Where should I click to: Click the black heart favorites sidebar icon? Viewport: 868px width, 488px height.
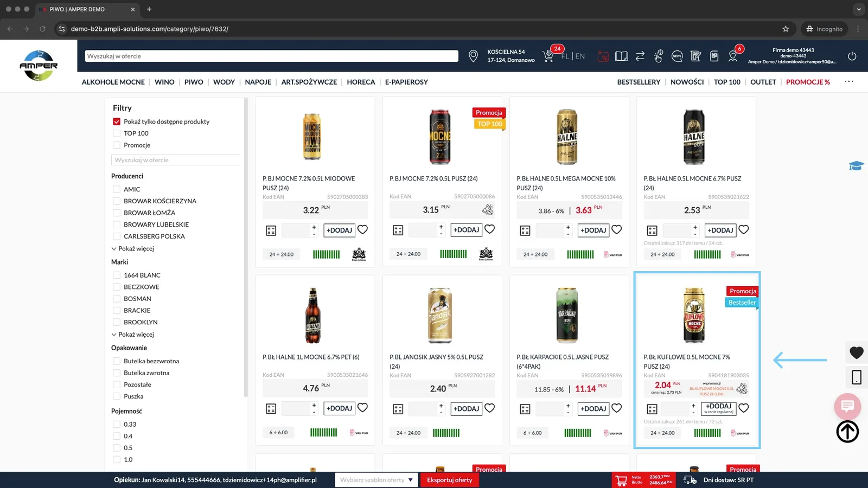[x=857, y=352]
